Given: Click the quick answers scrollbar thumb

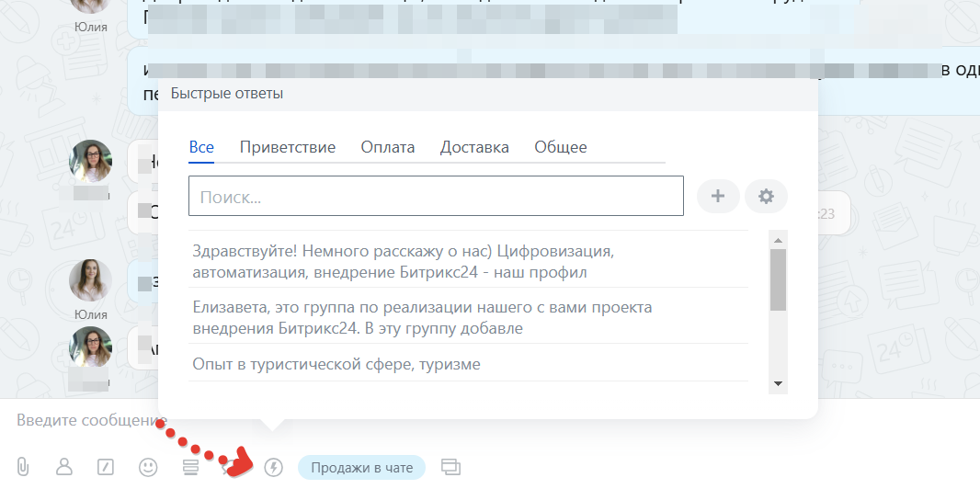Looking at the screenshot, I should [x=778, y=279].
